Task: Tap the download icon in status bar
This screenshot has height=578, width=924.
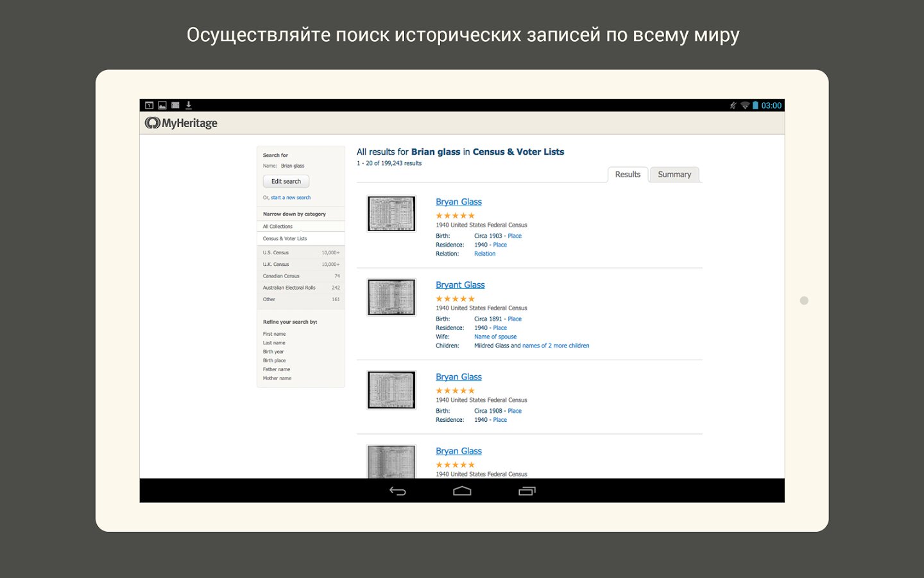Action: point(189,105)
